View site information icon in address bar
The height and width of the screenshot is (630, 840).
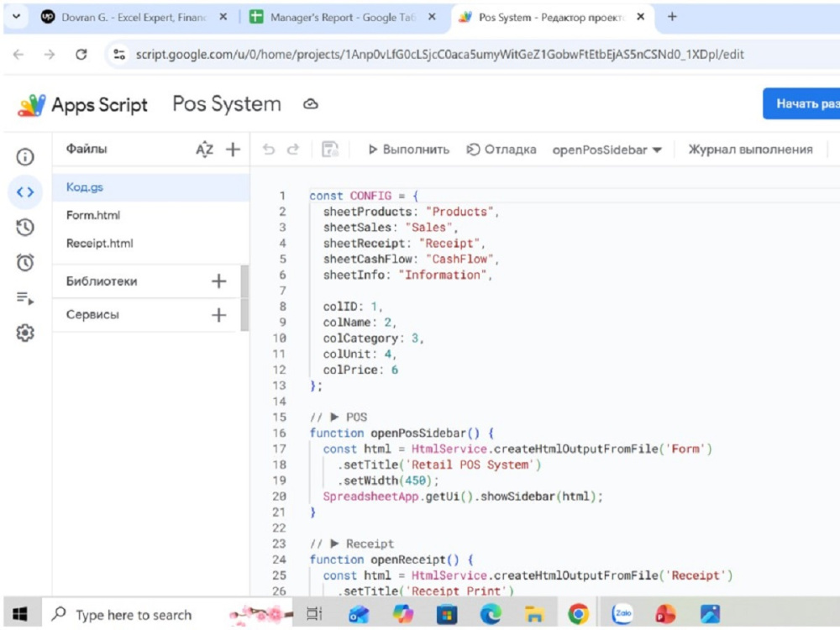(x=119, y=54)
